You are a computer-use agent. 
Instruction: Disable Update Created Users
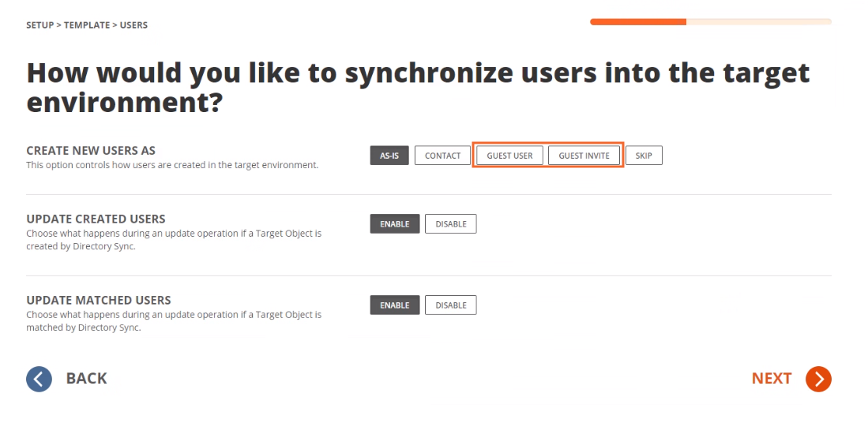click(x=450, y=224)
